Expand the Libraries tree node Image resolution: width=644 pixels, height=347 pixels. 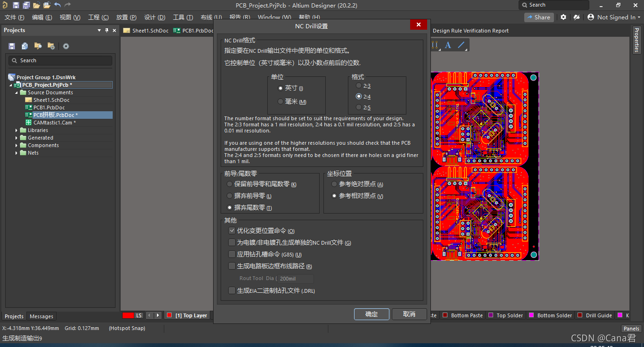tap(17, 130)
